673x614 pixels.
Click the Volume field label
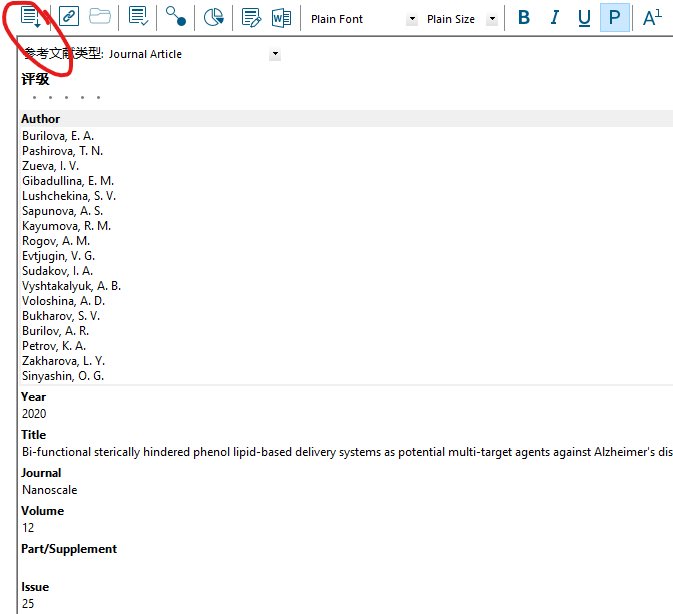tap(42, 511)
